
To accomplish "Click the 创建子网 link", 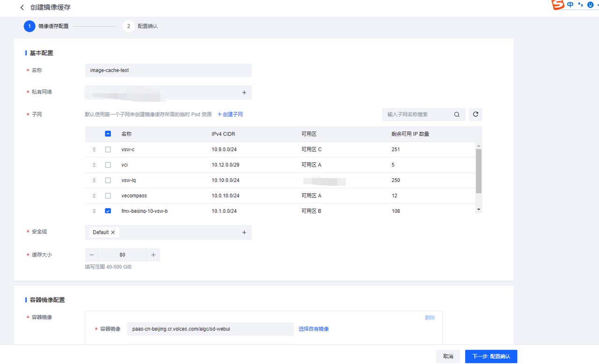I will 230,115.
